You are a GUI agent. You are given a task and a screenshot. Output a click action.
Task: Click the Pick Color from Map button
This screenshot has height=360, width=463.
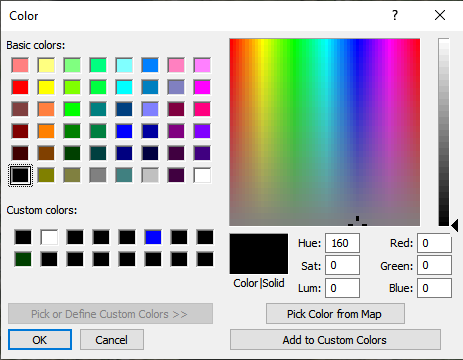point(335,314)
